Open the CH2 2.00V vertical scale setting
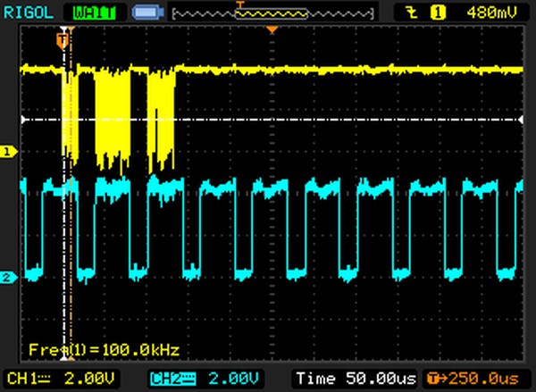 click(232, 379)
